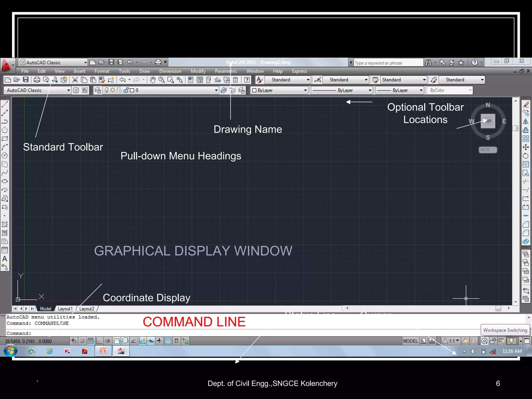Select the Erase modify tool
The height and width of the screenshot is (399, 532).
(x=526, y=104)
